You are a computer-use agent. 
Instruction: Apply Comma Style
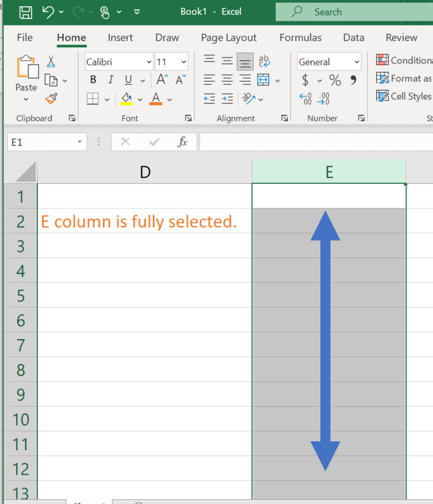[354, 80]
